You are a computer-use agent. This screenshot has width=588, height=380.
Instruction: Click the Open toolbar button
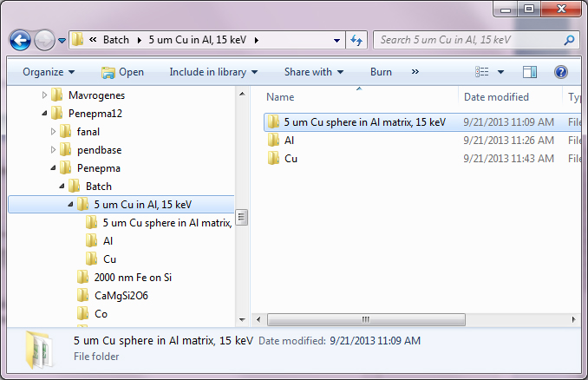(122, 72)
